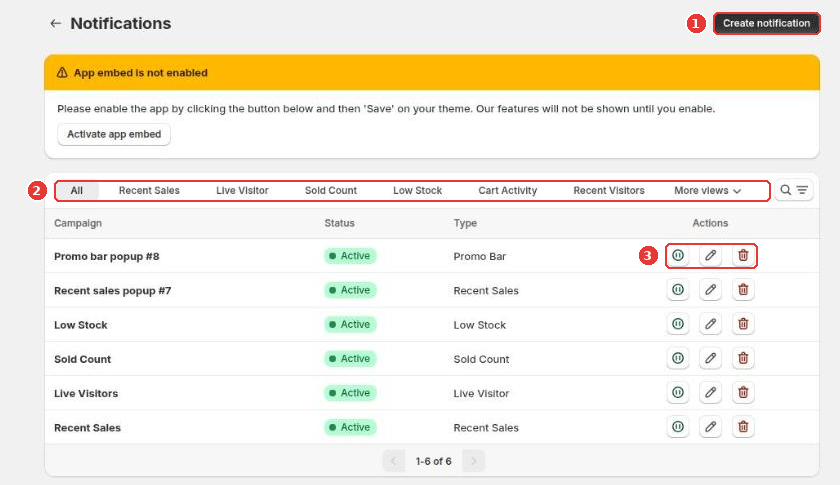
Task: Delete the Live Visitors campaign
Action: point(743,393)
